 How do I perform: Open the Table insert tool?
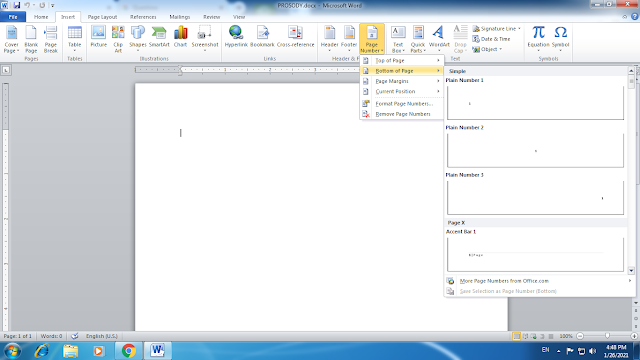tap(75, 39)
